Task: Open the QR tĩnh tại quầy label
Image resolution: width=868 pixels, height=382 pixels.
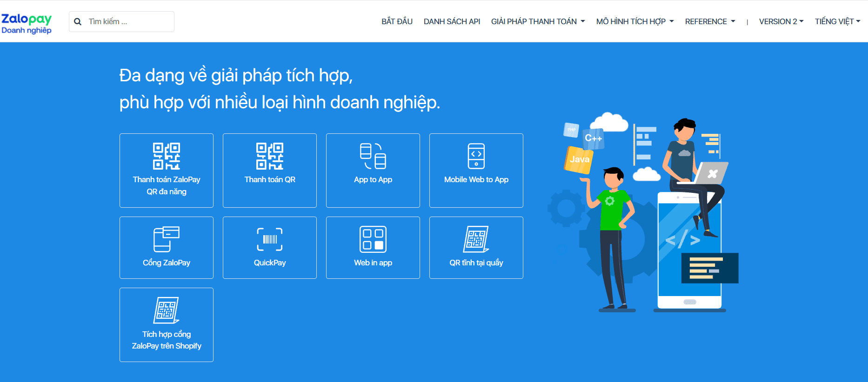Action: point(476,263)
